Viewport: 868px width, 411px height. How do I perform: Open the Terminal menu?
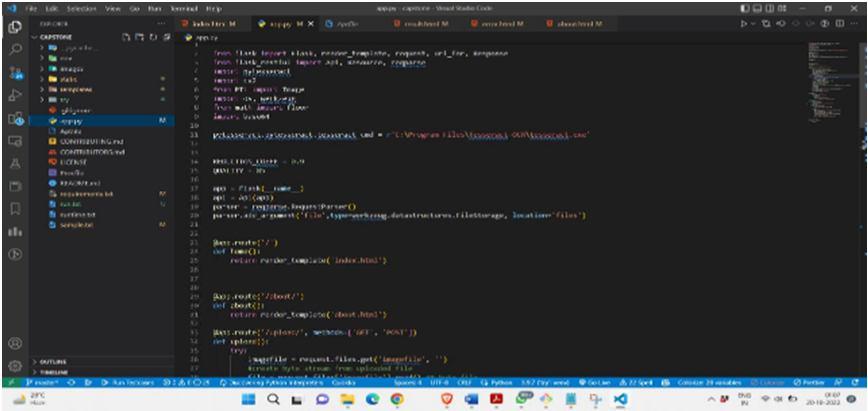(x=184, y=9)
